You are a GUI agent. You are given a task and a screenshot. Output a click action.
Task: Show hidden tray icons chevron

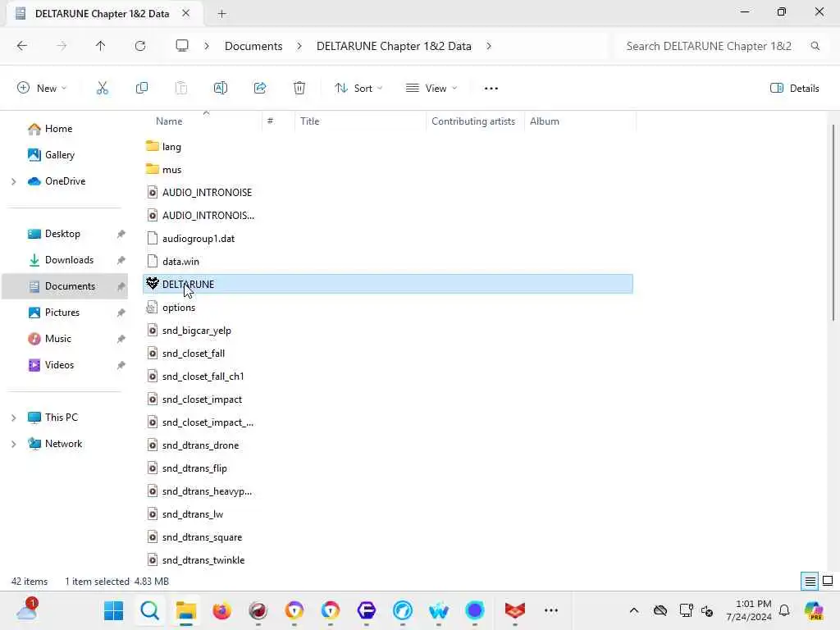coord(634,610)
